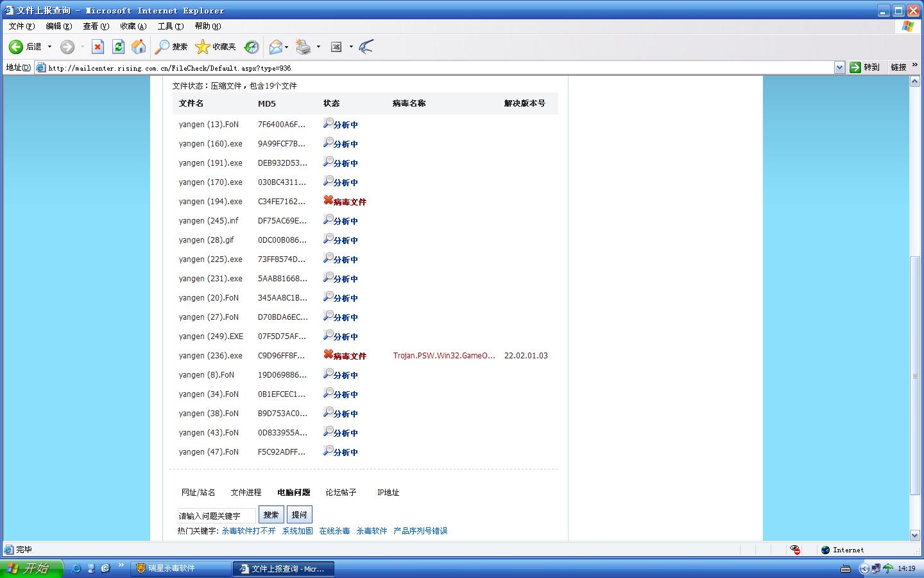This screenshot has height=578, width=924.
Task: Click the IE Back arrow icon
Action: 16,47
